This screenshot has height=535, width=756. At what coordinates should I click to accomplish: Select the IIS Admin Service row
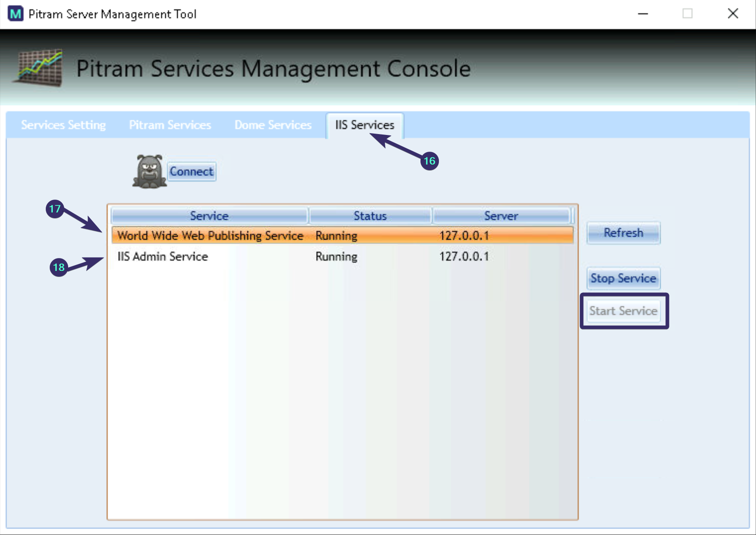pos(162,256)
